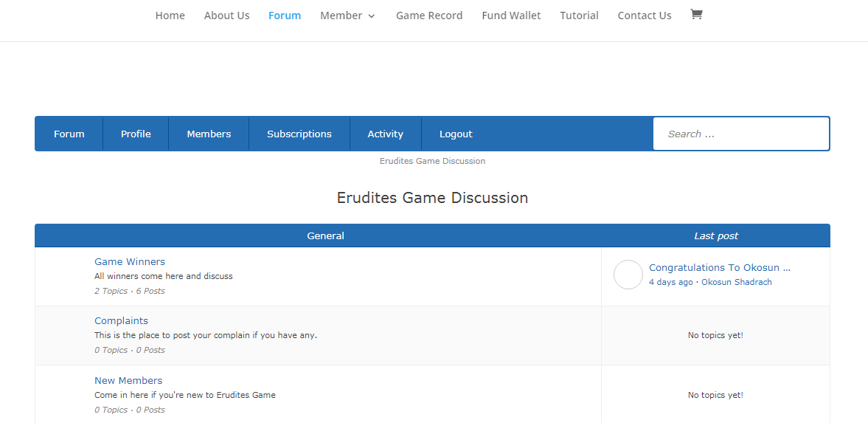
Task: Navigate to Fund Wallet
Action: pyautogui.click(x=511, y=16)
